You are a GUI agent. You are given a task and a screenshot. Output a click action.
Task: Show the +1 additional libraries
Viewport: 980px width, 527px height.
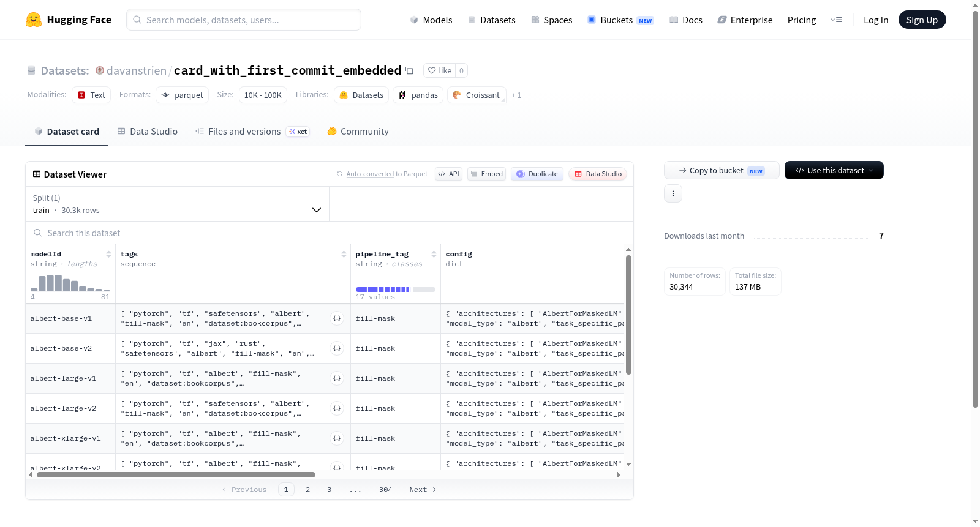(x=516, y=95)
